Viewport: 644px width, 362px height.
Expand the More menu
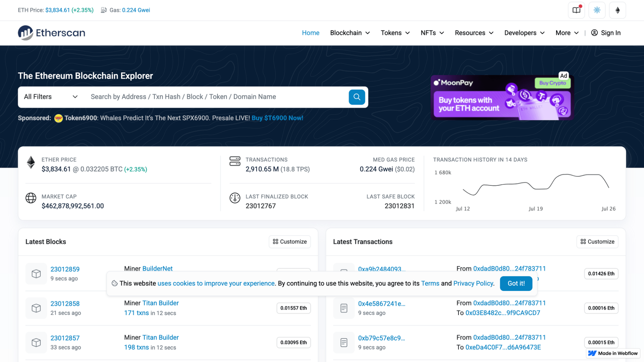tap(567, 33)
